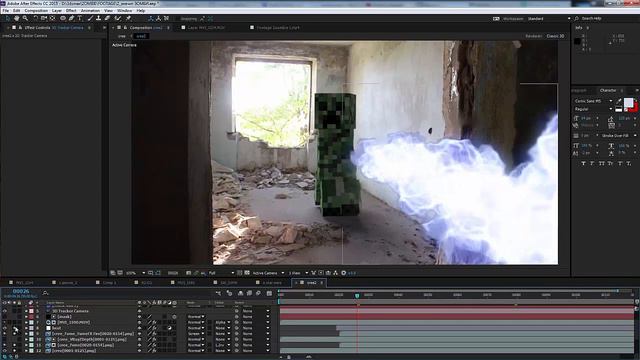Select the Selection arrow tool
640x360 pixels.
point(7,18)
